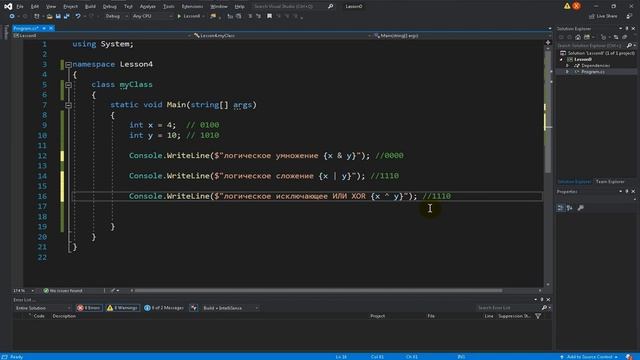
Task: Click the navigate backward toolbar icon
Action: click(x=12, y=16)
